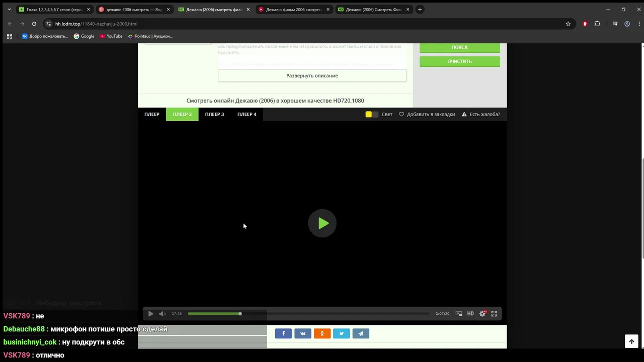This screenshot has height=362, width=644.
Task: Share on Telegram
Action: coord(361,333)
